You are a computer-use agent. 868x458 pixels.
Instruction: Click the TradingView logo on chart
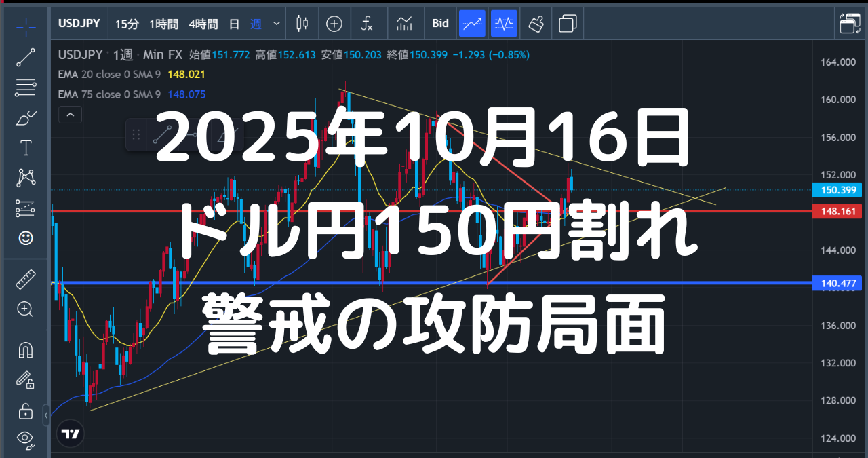coord(71,434)
